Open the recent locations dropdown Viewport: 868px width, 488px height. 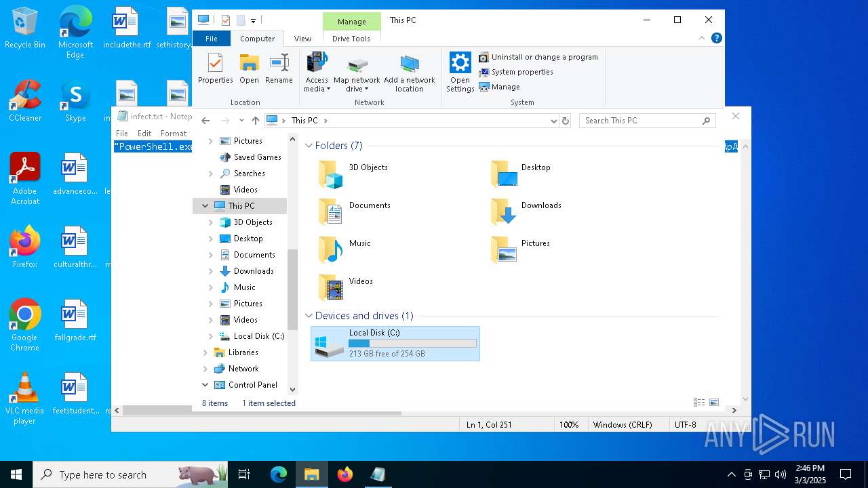(x=241, y=121)
